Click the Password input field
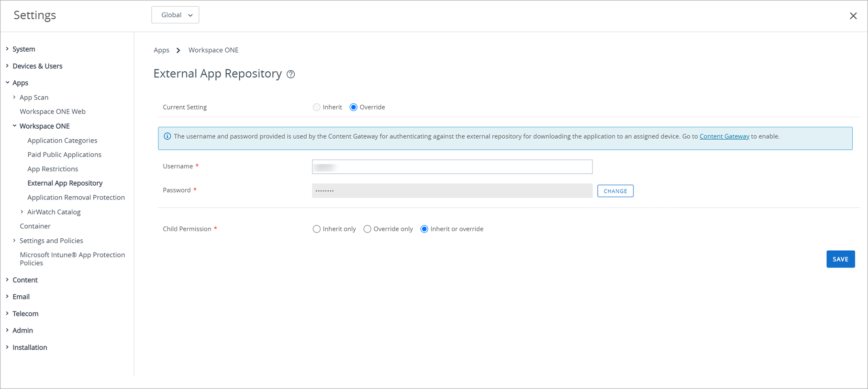Screen dimensions: 868x389 click(x=452, y=191)
